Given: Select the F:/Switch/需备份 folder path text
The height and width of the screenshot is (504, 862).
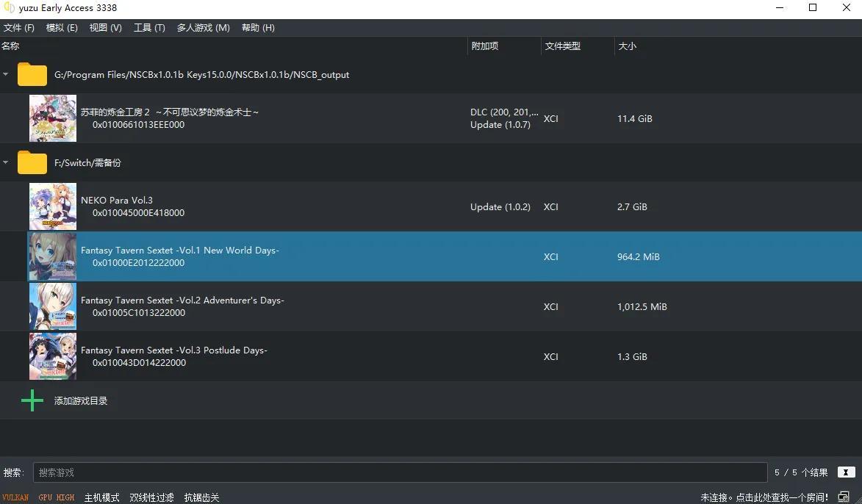Looking at the screenshot, I should [x=87, y=162].
